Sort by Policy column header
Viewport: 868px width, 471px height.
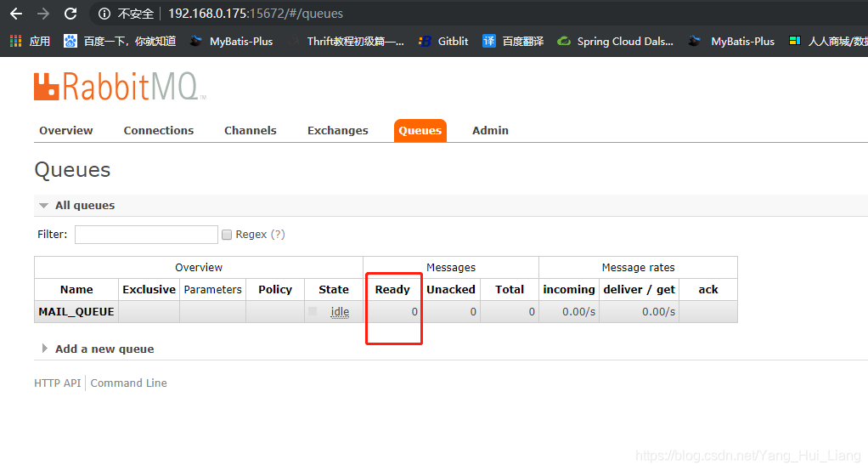[x=275, y=290]
